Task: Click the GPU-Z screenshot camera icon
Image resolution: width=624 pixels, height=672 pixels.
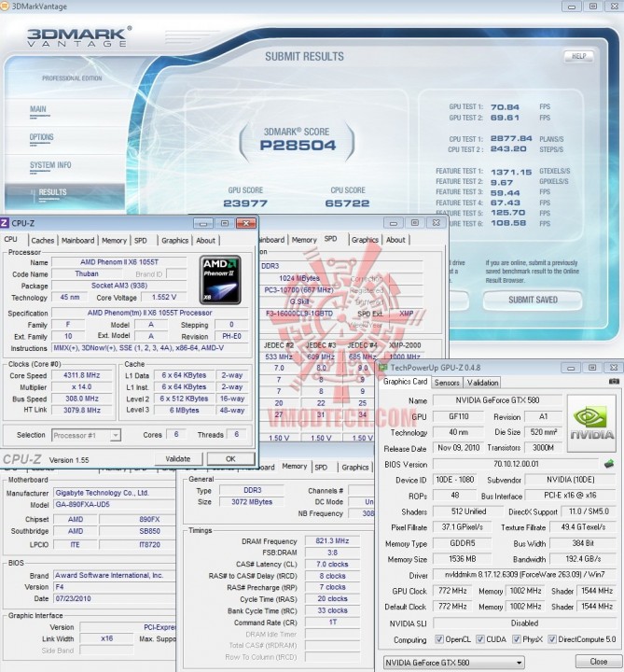Action: point(614,381)
